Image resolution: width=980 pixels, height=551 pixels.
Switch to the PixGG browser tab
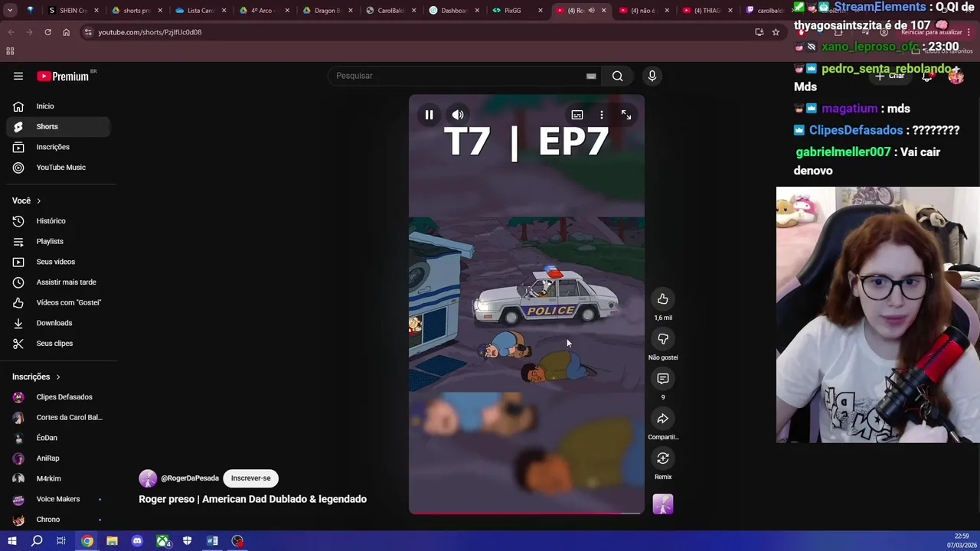click(x=518, y=11)
